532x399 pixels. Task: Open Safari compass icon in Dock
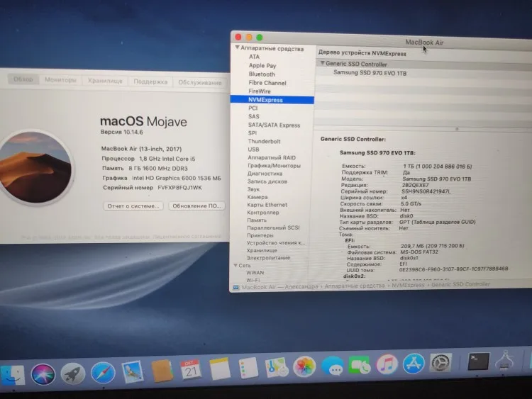click(x=103, y=373)
